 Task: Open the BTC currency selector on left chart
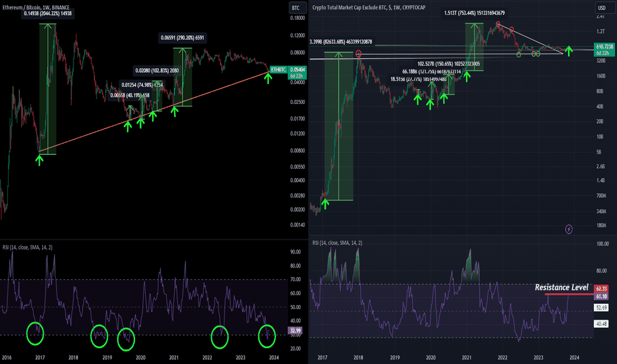click(x=296, y=8)
